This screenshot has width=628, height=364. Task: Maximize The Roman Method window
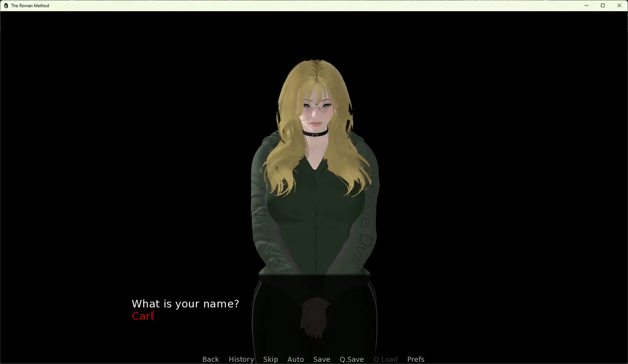603,6
